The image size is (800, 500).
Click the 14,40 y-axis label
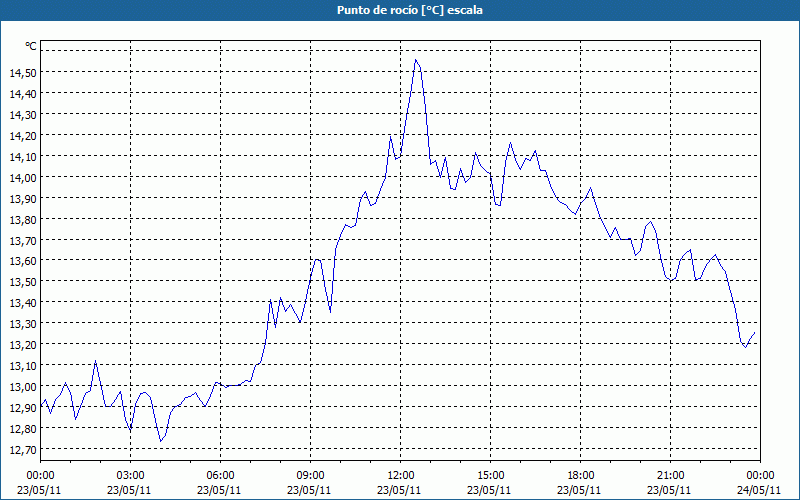coord(23,93)
